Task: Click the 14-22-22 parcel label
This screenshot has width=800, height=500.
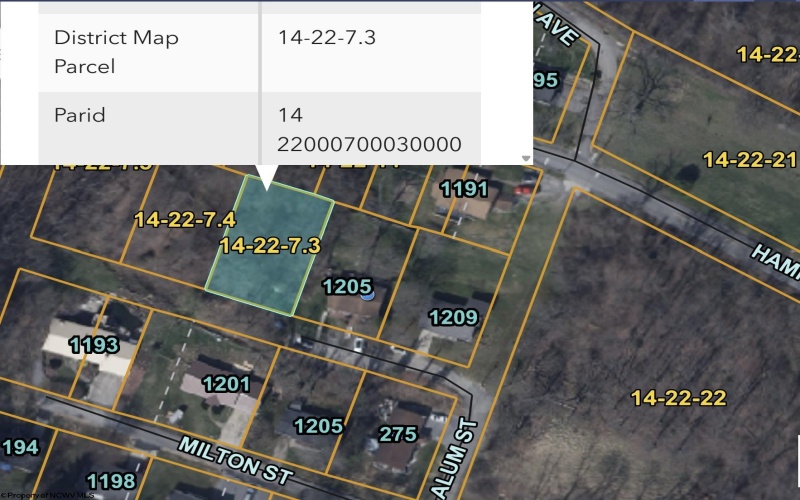Action: 679,398
